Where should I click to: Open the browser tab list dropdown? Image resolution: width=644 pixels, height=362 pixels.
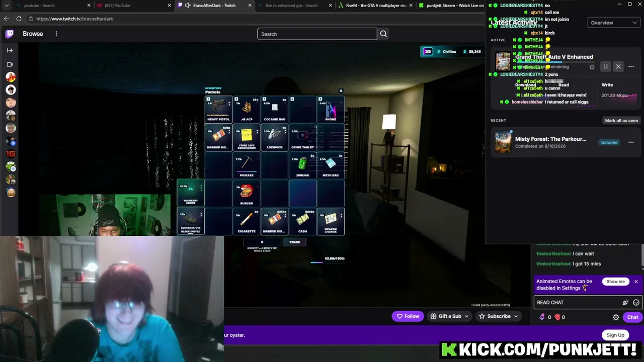[x=7, y=6]
